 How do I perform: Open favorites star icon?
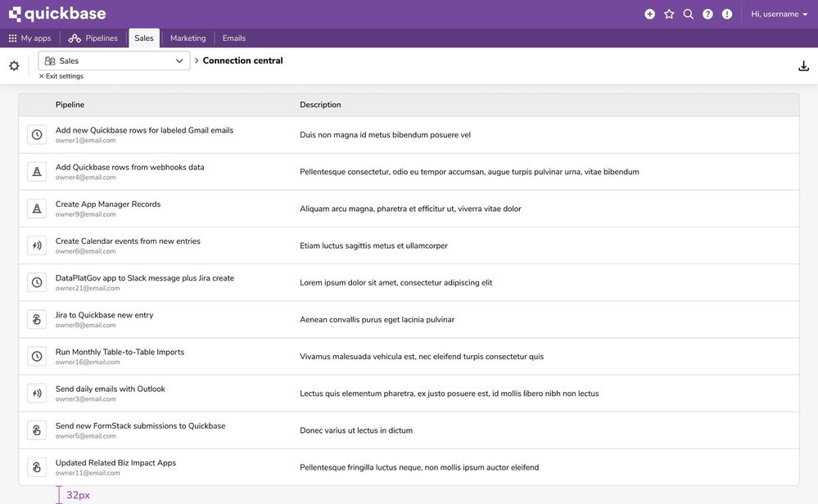[669, 14]
